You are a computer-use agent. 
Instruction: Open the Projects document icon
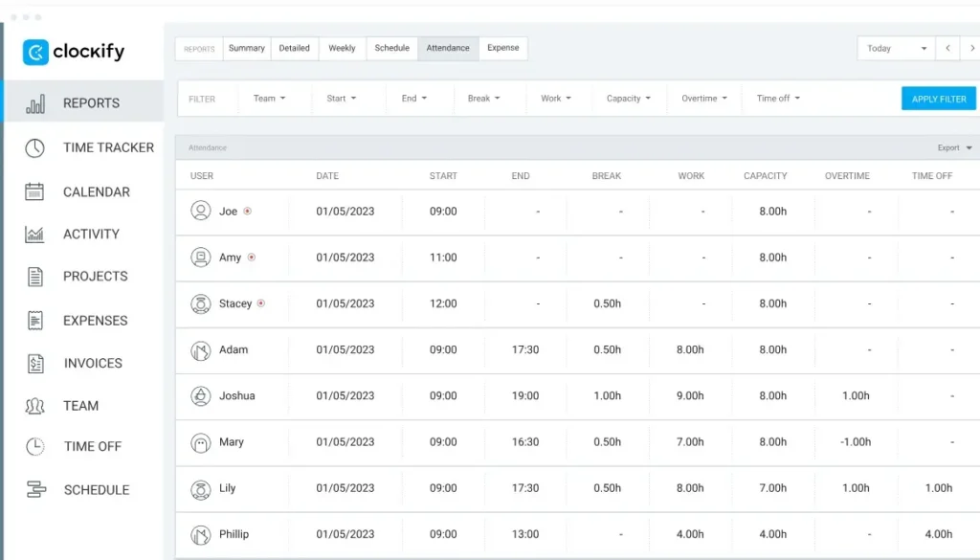click(x=35, y=277)
